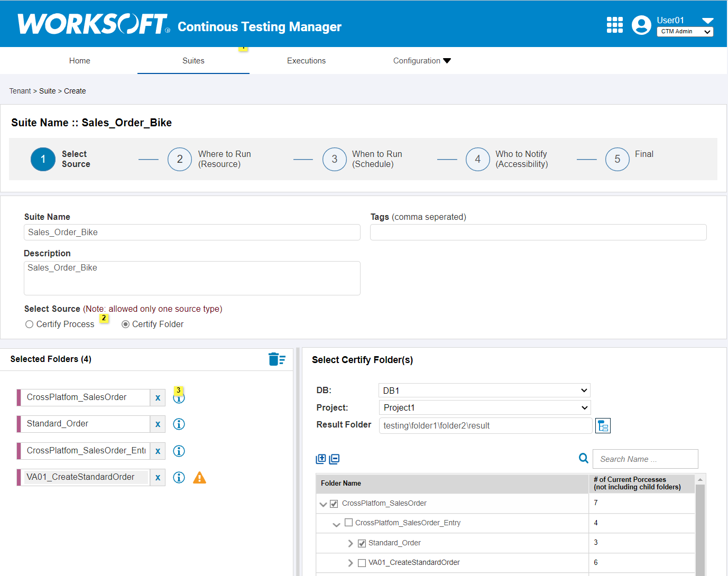Remove Standard_Order with its x button
Viewport: 728px width, 576px height.
click(x=158, y=424)
